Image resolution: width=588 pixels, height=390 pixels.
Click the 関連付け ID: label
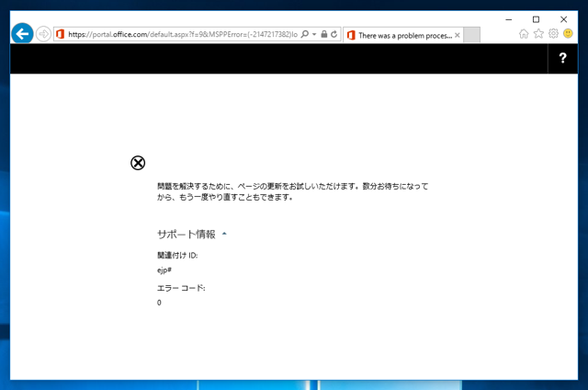[x=177, y=255]
